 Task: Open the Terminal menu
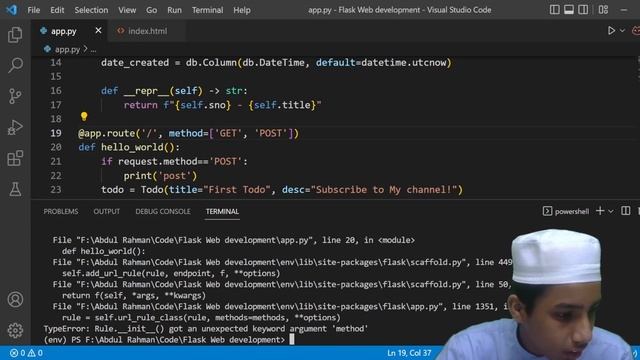pos(207,10)
